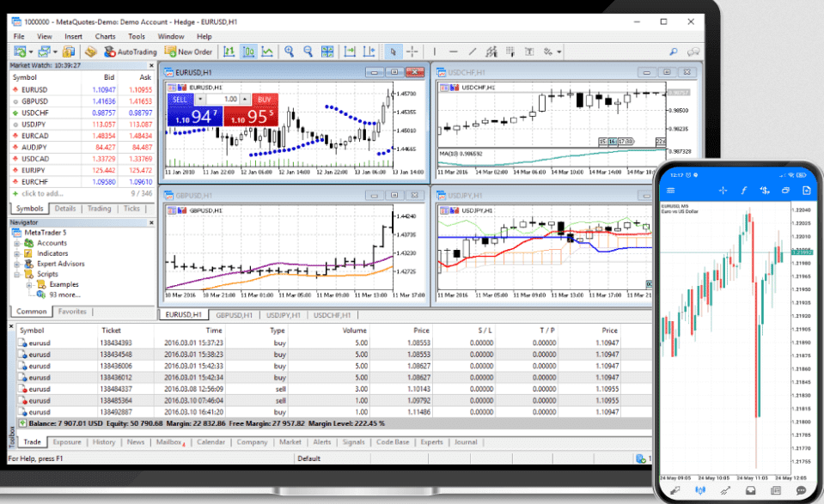Click the zoom in magnifier toolbar icon
This screenshot has width=824, height=504.
click(290, 52)
